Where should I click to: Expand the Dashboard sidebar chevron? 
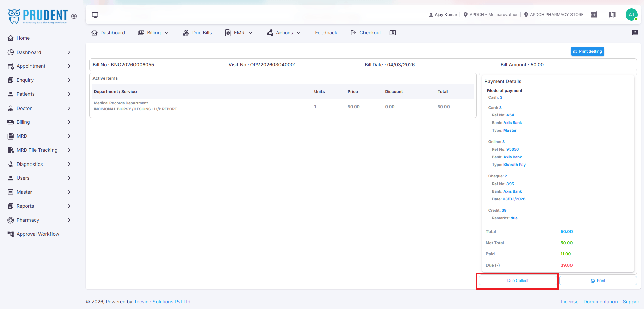coord(69,52)
